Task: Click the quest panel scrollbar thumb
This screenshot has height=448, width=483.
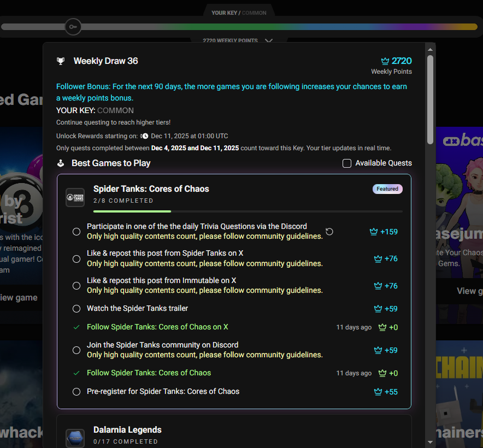Action: point(431,99)
